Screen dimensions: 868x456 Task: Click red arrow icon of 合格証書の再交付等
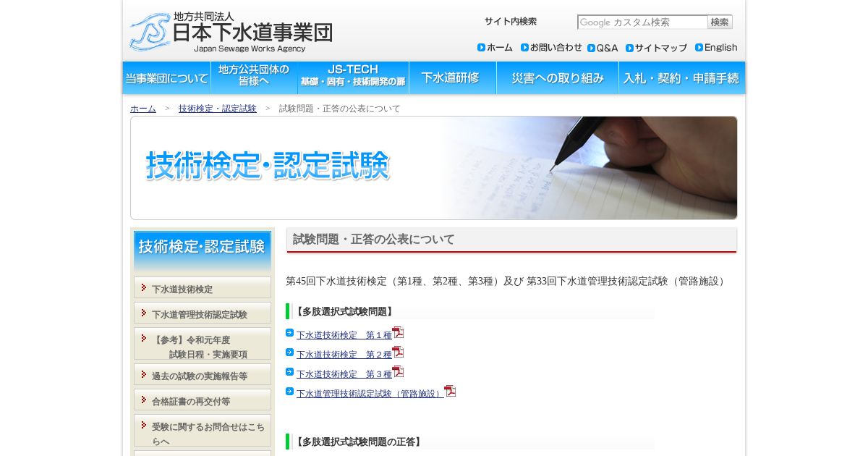coord(144,400)
